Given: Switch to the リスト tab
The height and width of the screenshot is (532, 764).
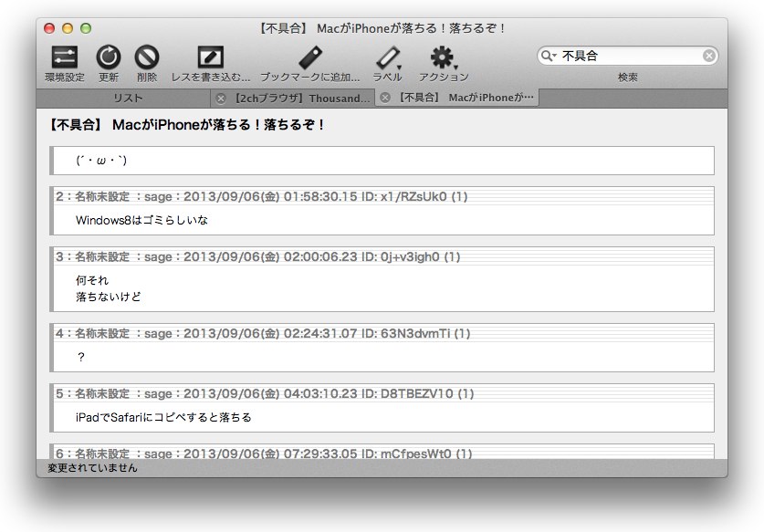Looking at the screenshot, I should [x=128, y=98].
